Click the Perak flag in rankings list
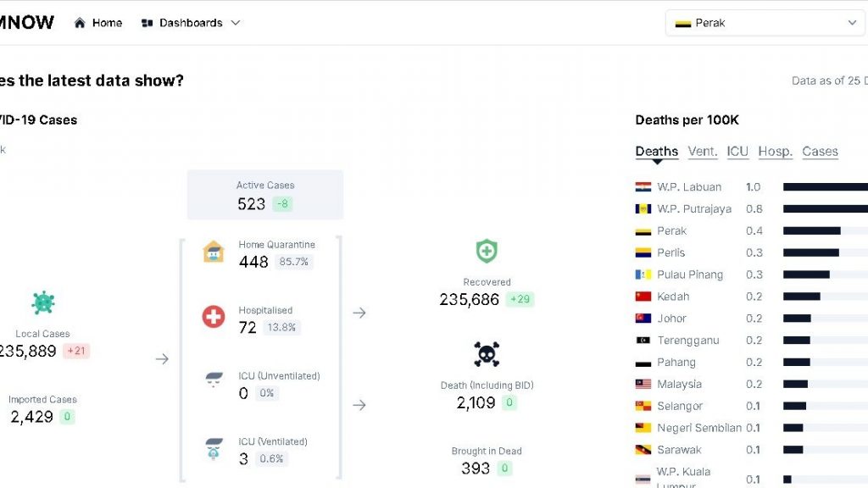The image size is (868, 488). pyautogui.click(x=643, y=231)
